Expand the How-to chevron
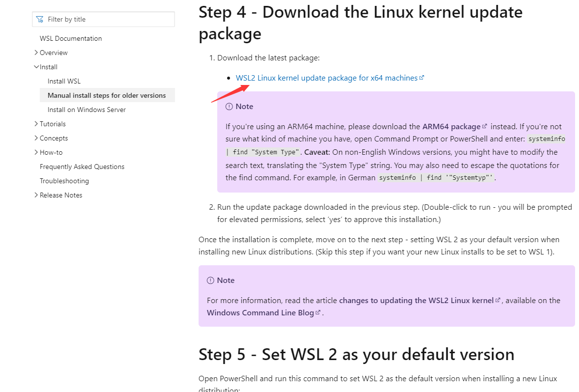579x392 pixels. 36,152
